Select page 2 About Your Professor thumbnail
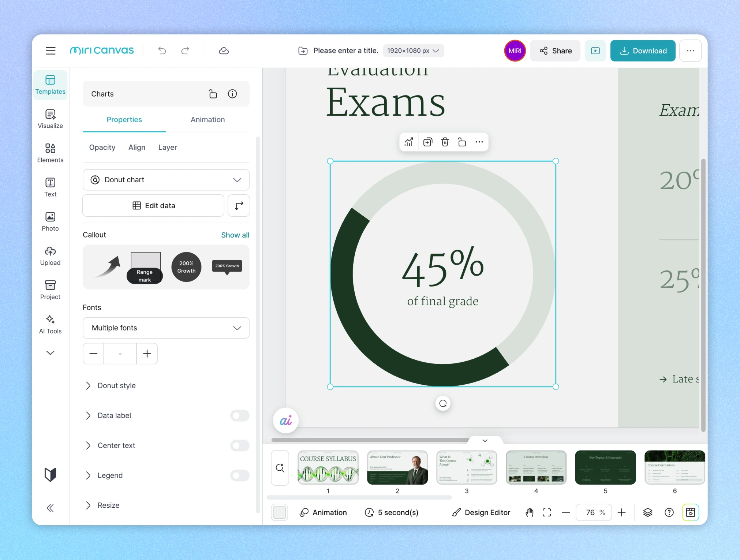Image resolution: width=740 pixels, height=560 pixels. (397, 467)
